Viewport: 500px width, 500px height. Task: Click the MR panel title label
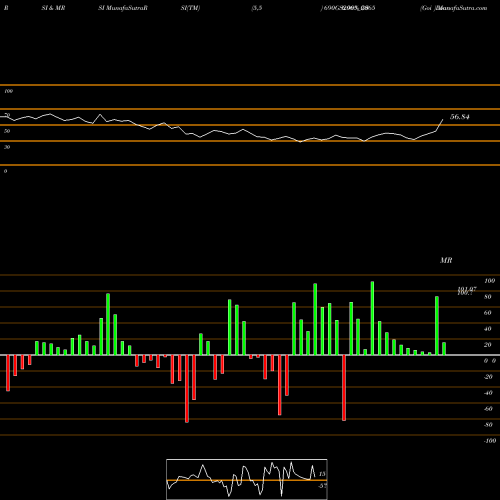coord(446,260)
